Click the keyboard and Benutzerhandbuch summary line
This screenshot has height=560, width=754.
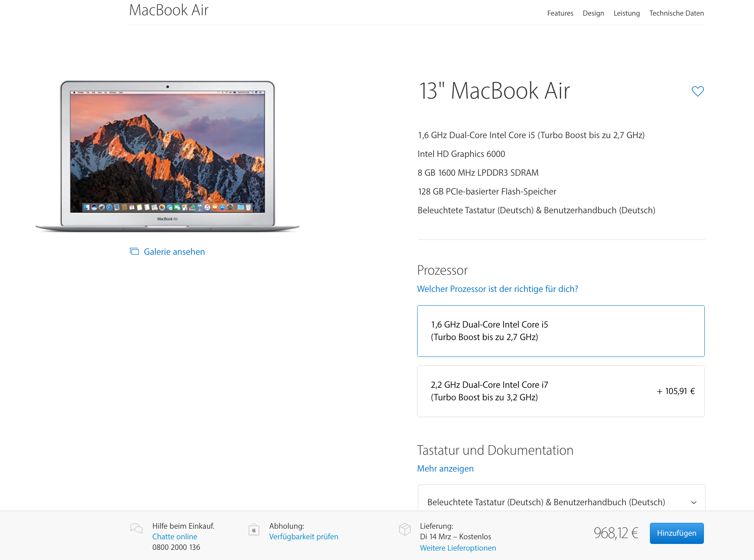pyautogui.click(x=536, y=210)
